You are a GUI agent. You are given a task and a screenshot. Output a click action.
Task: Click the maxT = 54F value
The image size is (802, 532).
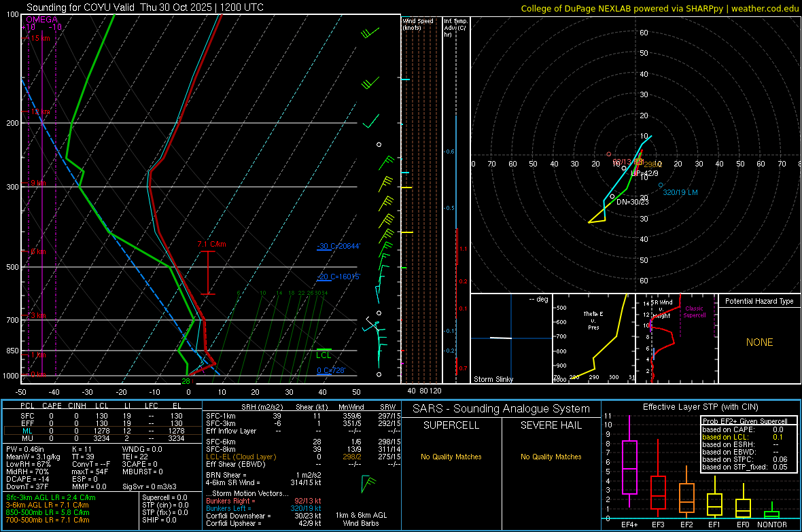coord(90,472)
